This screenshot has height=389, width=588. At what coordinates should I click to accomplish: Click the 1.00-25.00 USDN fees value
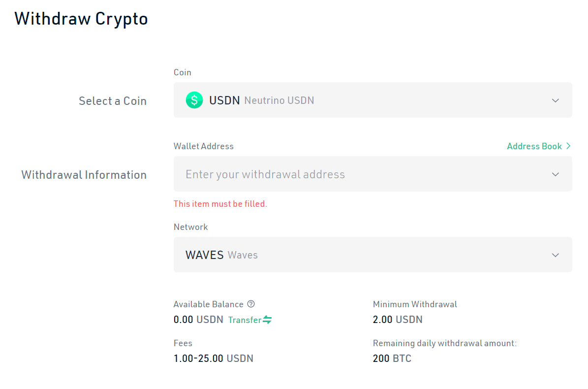point(214,358)
